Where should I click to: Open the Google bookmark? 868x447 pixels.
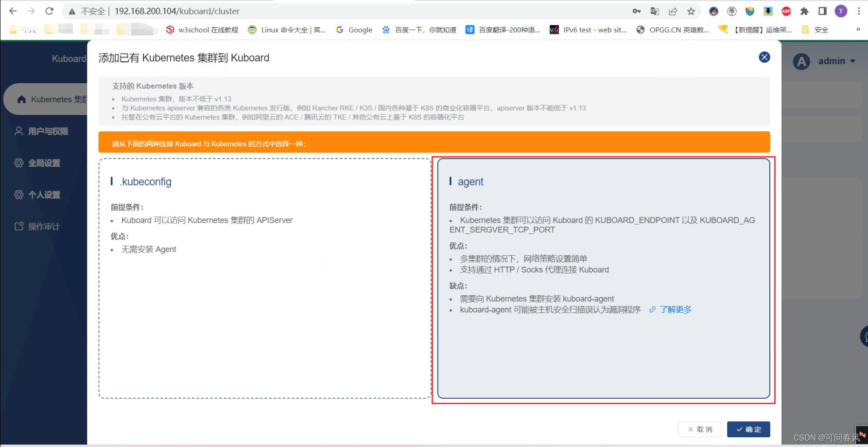[x=354, y=30]
